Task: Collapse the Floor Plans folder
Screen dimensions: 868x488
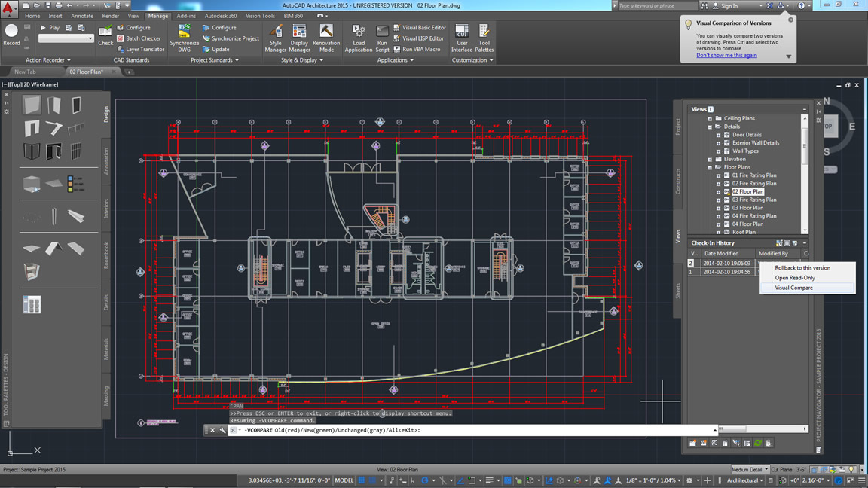Action: 710,167
